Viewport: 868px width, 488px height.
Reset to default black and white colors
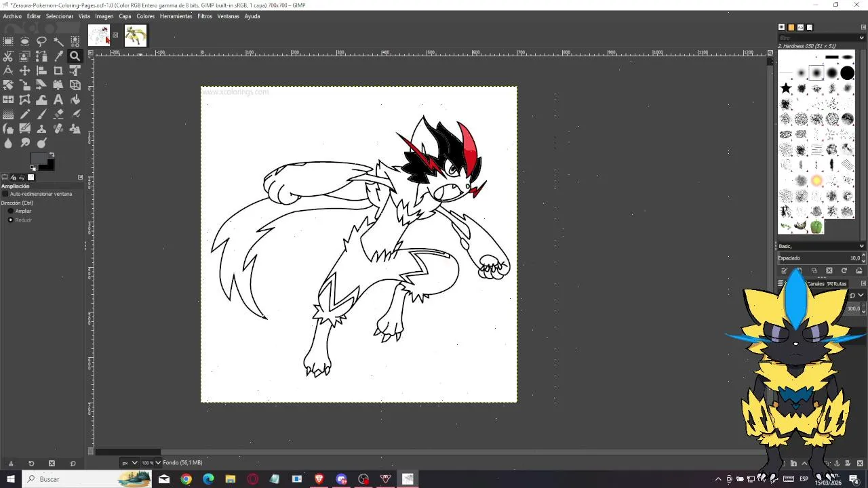(33, 168)
